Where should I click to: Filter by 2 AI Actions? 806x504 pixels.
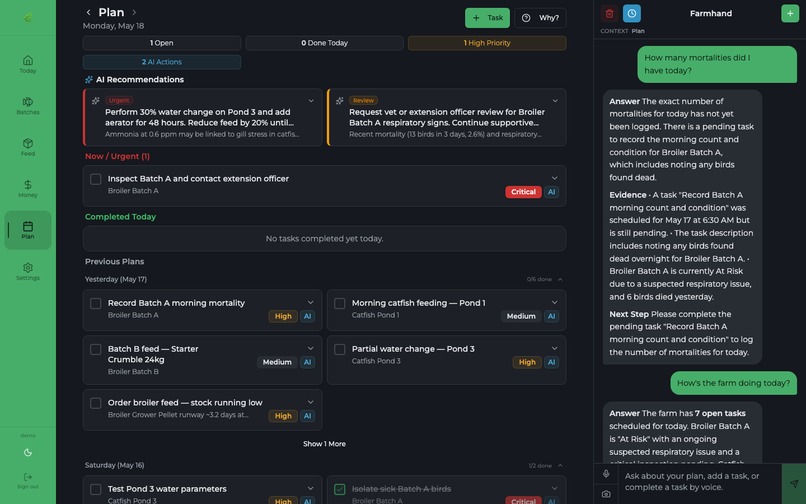point(162,62)
